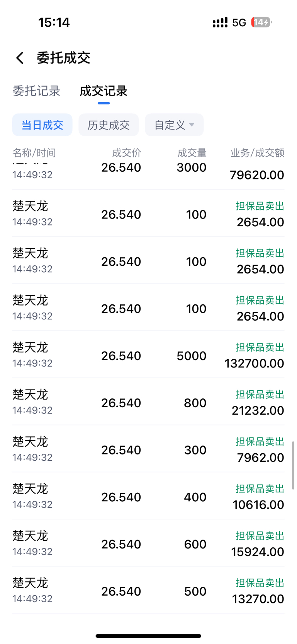Viewport: 297px width, 644px height.
Task: Select the 当日成交 filter
Action: coord(42,125)
